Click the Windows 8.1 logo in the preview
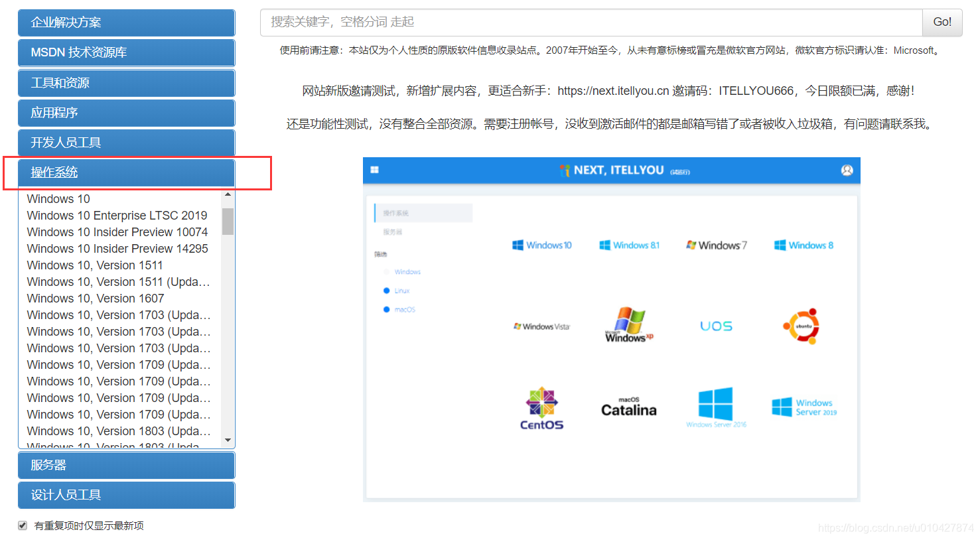Viewport: 980px width, 540px height. click(629, 245)
